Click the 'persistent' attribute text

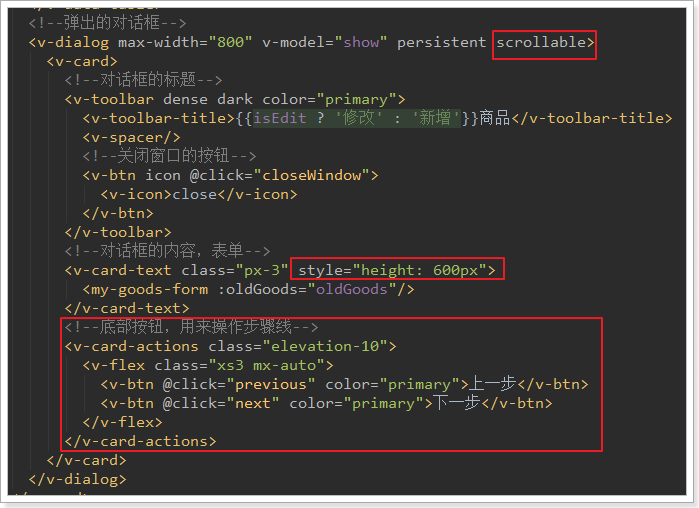pos(441,42)
